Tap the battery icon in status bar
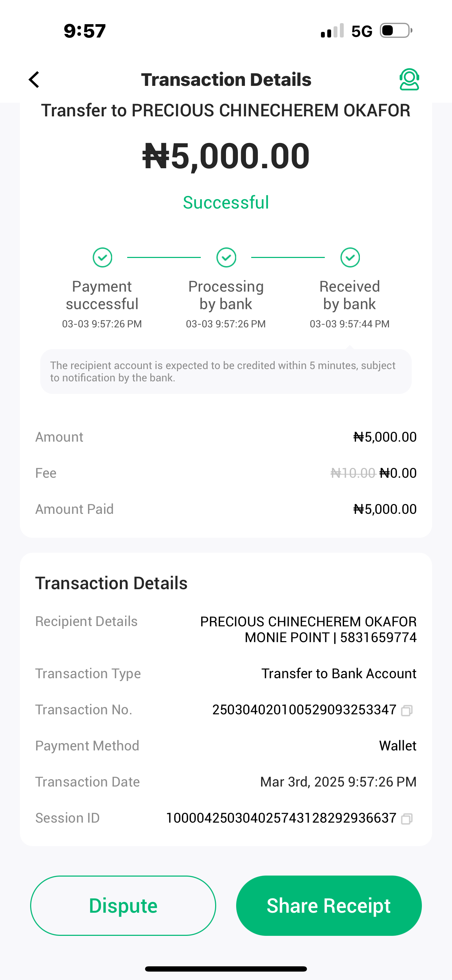452x980 pixels. tap(396, 30)
